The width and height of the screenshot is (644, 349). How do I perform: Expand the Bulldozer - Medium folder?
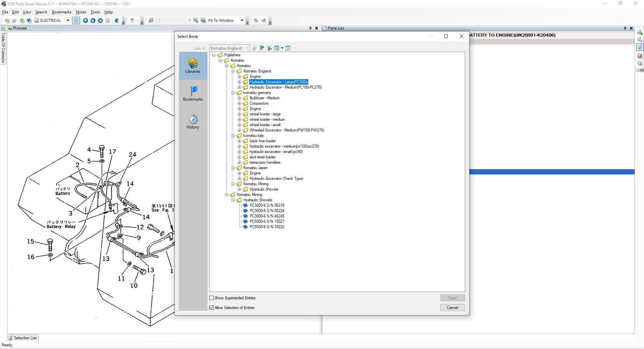pos(239,98)
